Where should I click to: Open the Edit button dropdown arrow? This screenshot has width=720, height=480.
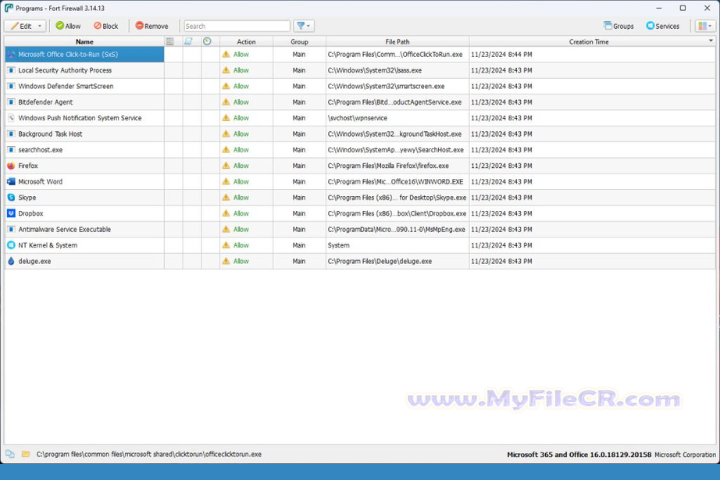40,26
